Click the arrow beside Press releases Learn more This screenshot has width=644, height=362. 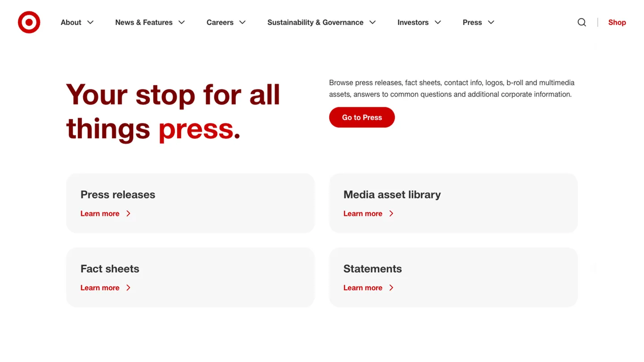[x=128, y=214]
